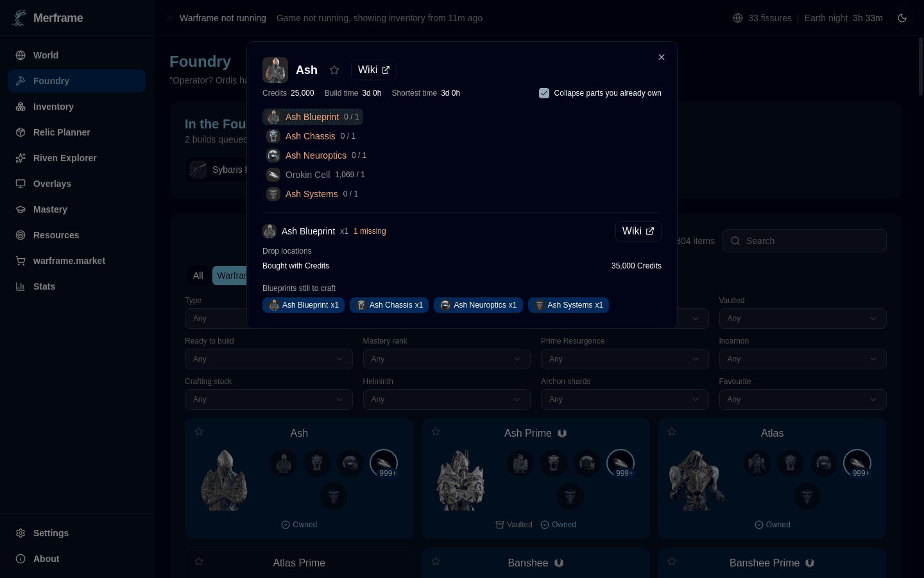Favourite Ash with star in dialog header
Viewport: 924px width, 578px height.
point(334,70)
